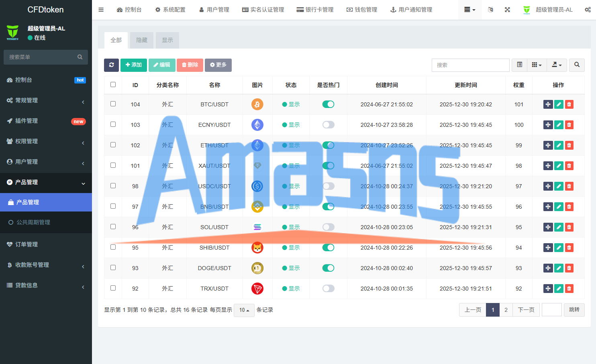596x364 pixels.
Task: Enable hot switch for TRX/USDT
Action: click(x=328, y=289)
